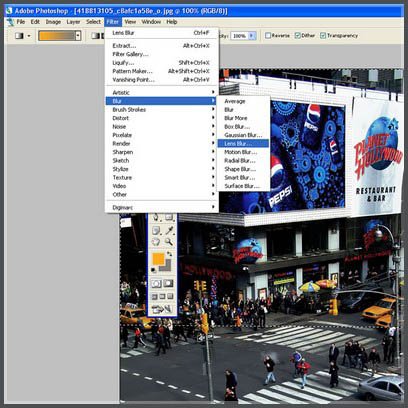The width and height of the screenshot is (408, 408).
Task: Click the orange foreground color swatch
Action: coord(158,259)
